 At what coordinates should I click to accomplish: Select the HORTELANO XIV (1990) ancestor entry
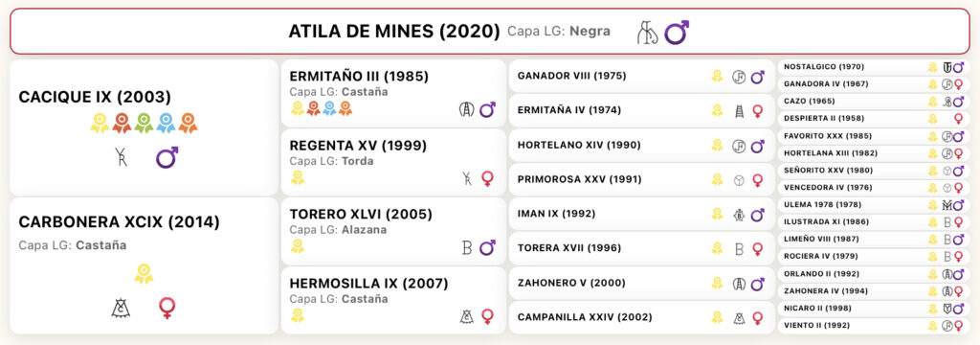[642, 146]
